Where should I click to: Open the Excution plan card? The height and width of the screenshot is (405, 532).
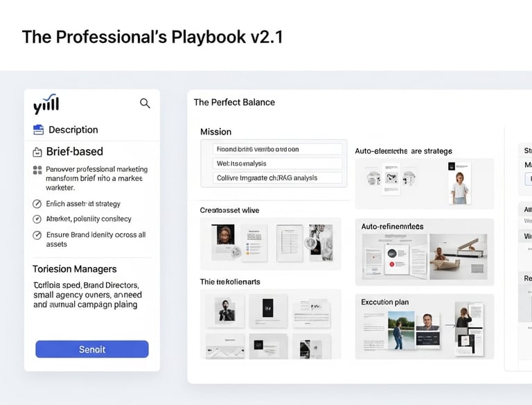(425, 327)
